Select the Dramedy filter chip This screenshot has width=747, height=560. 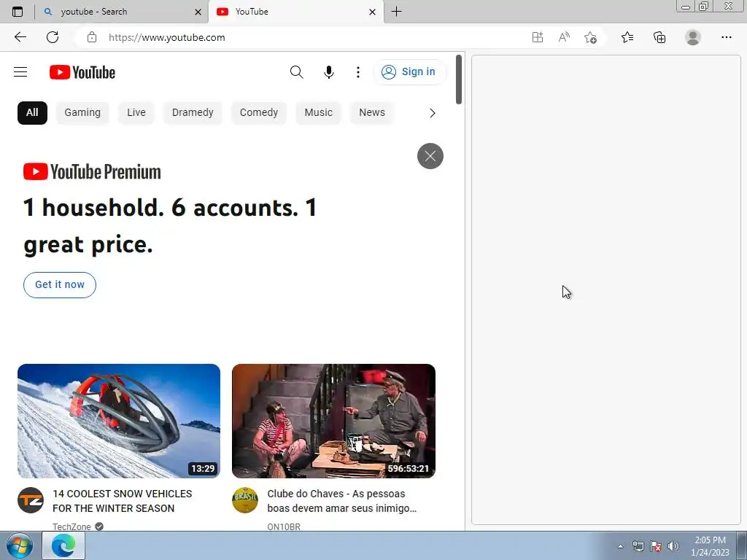193,113
